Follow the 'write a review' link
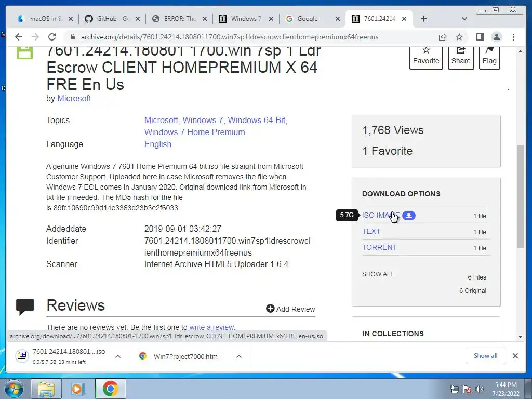The width and height of the screenshot is (532, 399). [211, 327]
